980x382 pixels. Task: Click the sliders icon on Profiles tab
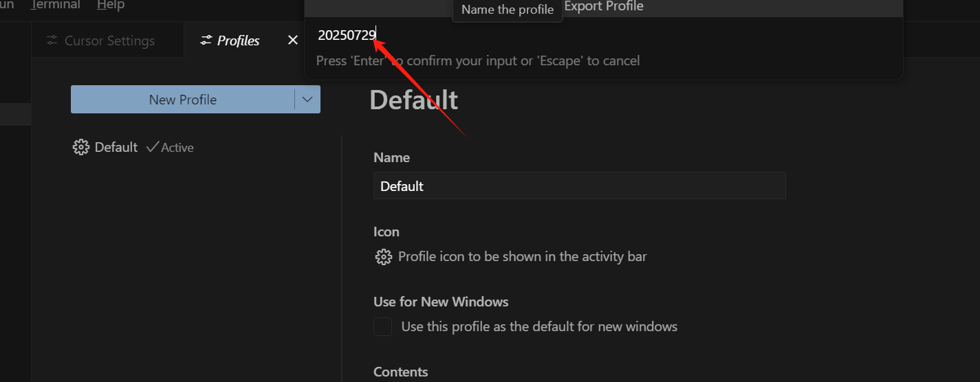pyautogui.click(x=206, y=41)
